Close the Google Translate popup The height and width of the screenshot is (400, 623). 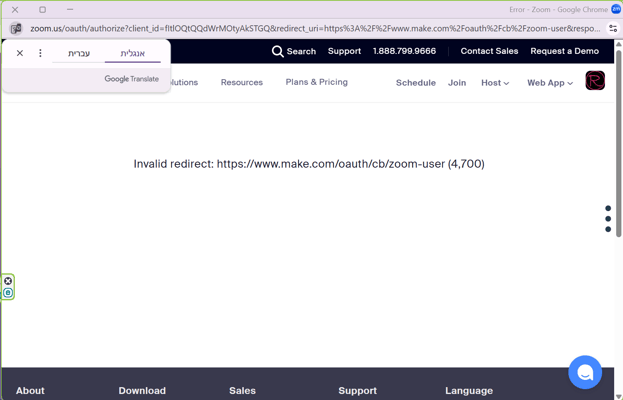(20, 53)
